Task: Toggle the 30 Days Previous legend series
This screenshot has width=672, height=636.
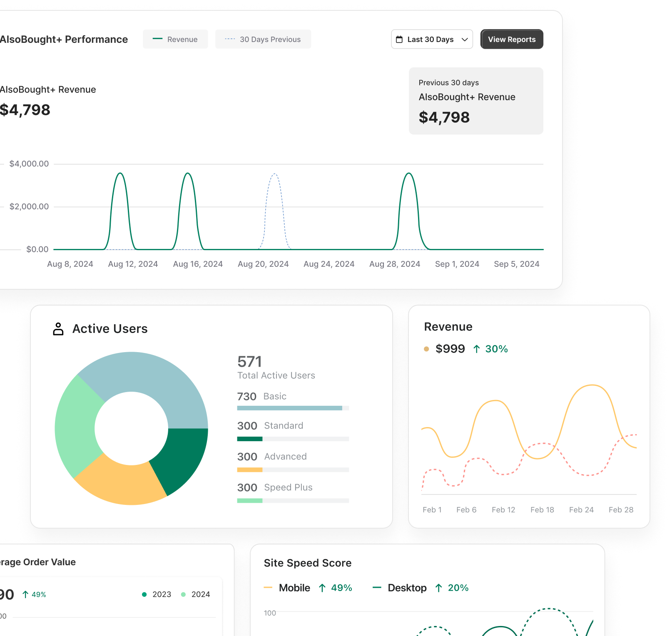Action: [x=263, y=39]
